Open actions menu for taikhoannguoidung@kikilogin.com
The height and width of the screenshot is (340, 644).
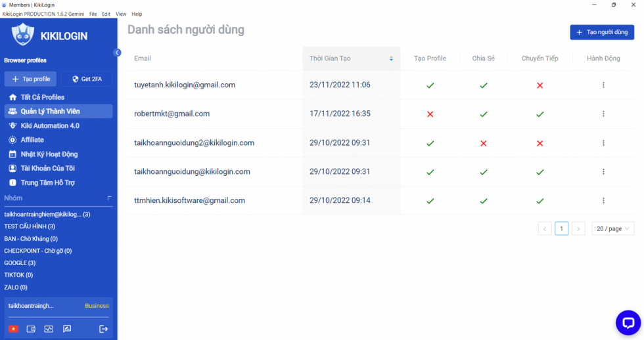coord(603,171)
